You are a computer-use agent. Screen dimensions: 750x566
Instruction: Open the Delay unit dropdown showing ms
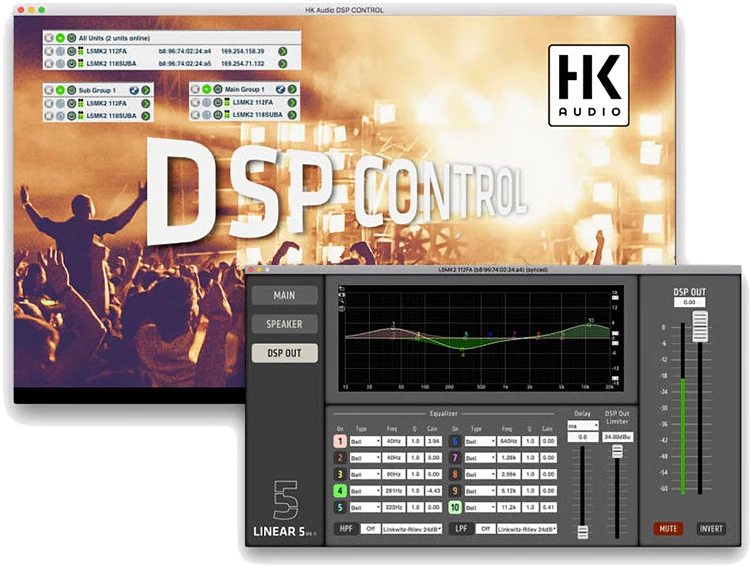pyautogui.click(x=583, y=425)
